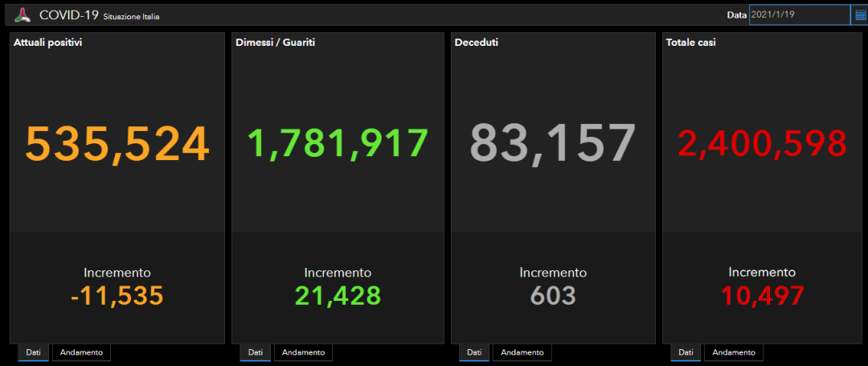Image resolution: width=868 pixels, height=366 pixels.
Task: Switch to Andamento tab under Totale casi
Action: pos(734,352)
